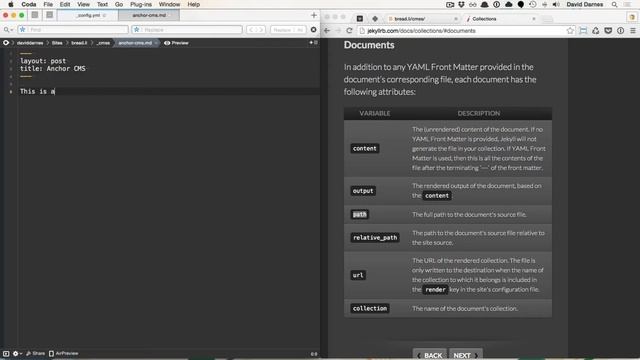Open the Dropbox menu bar icon
The image size is (640, 360).
(462, 4)
